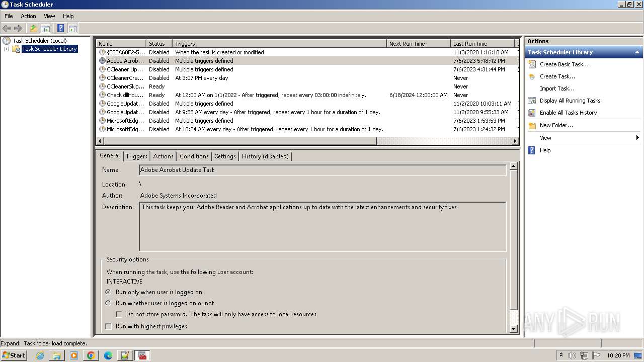Click the Create Task icon in Actions
Screen dimensions: 644x362
coord(532,76)
